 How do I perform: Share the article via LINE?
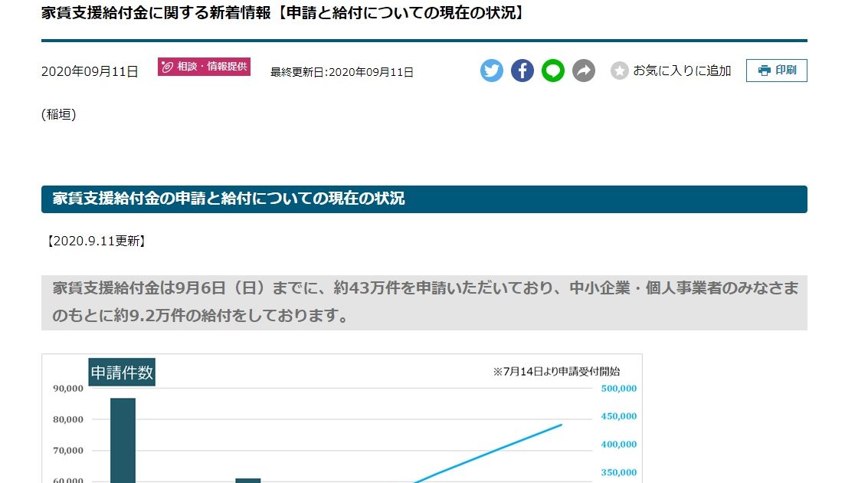(x=552, y=71)
